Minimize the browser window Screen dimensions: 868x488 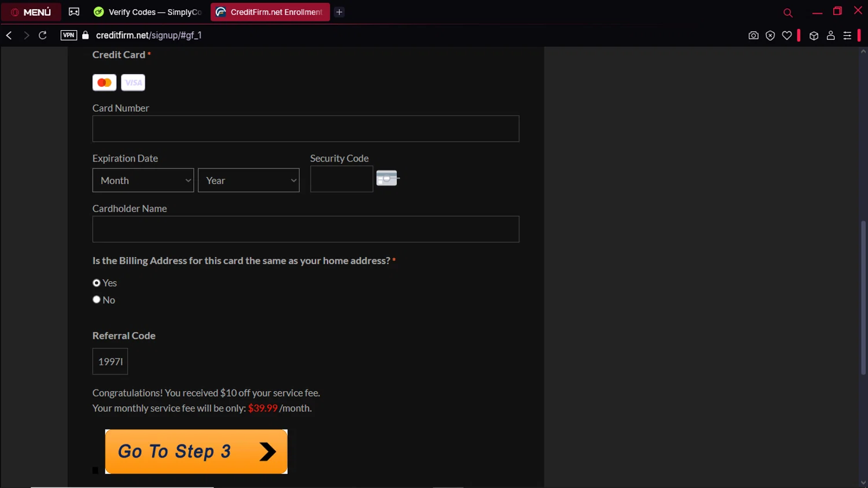(x=817, y=12)
